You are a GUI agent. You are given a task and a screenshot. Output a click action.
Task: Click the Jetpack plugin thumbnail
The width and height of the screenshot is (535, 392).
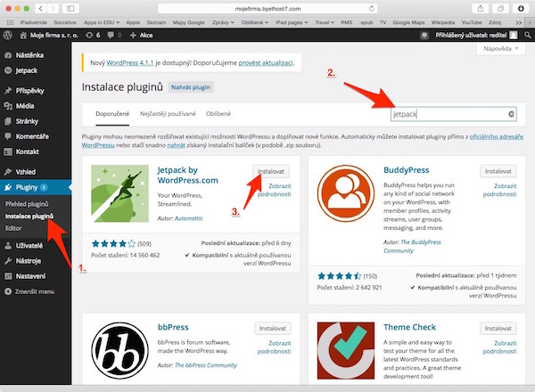119,193
